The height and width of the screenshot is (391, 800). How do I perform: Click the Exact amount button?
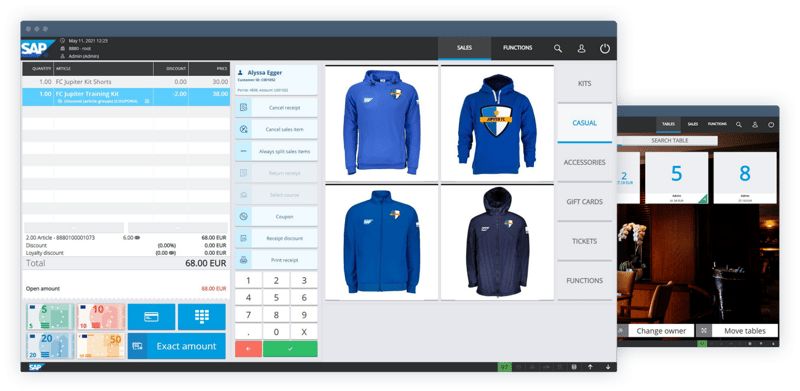(x=177, y=346)
